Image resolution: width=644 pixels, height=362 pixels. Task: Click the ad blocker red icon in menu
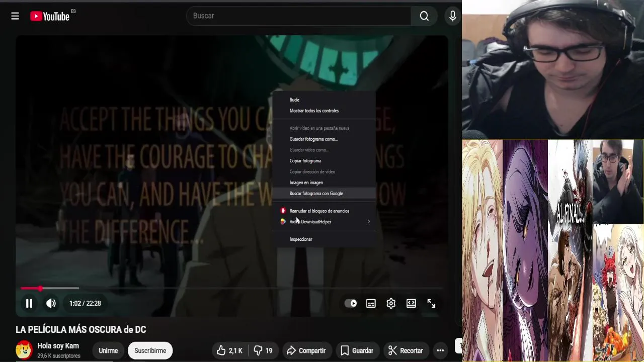[283, 211]
